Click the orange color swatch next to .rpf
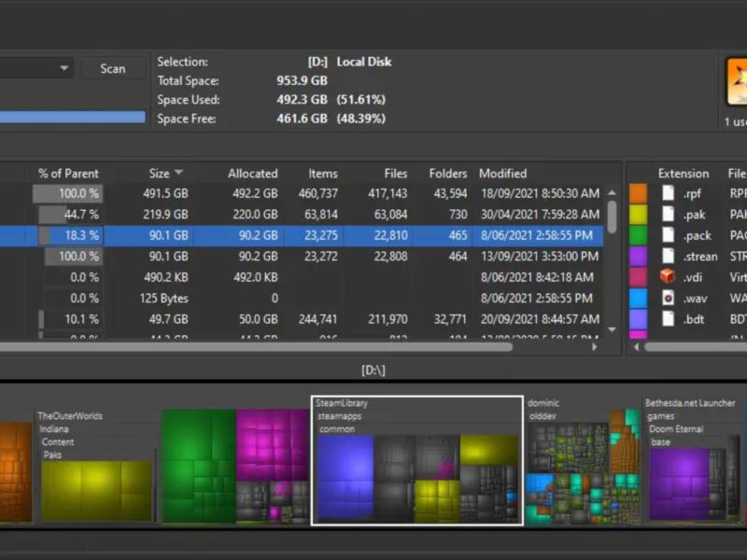 [x=639, y=194]
